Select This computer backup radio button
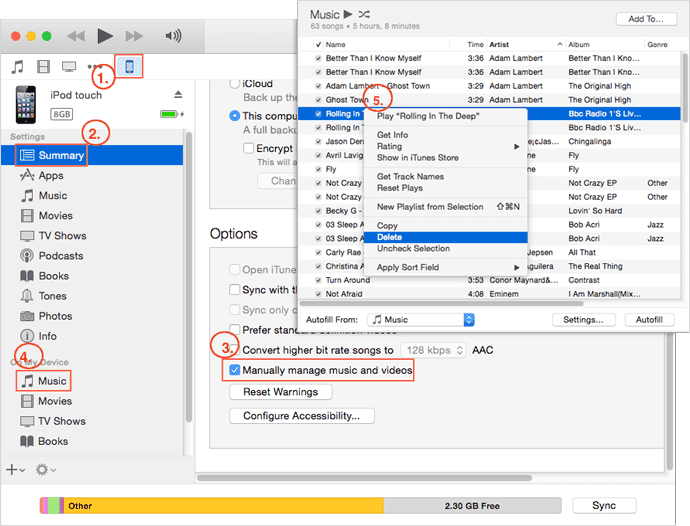 (235, 116)
